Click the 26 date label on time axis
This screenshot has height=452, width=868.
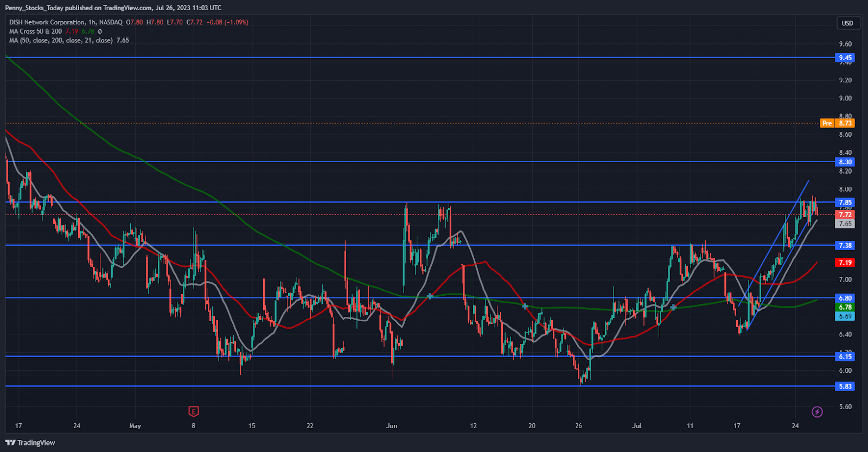578,426
